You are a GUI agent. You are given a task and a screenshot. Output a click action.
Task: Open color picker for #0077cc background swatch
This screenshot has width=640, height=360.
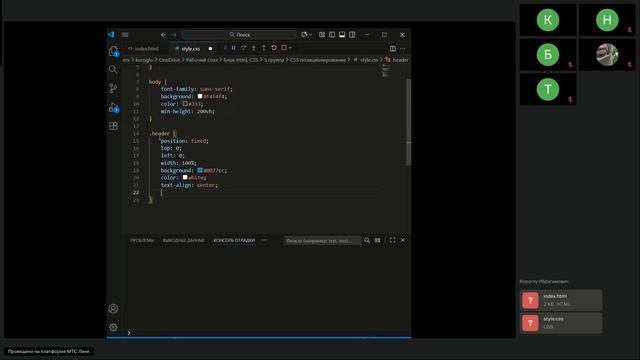point(200,170)
